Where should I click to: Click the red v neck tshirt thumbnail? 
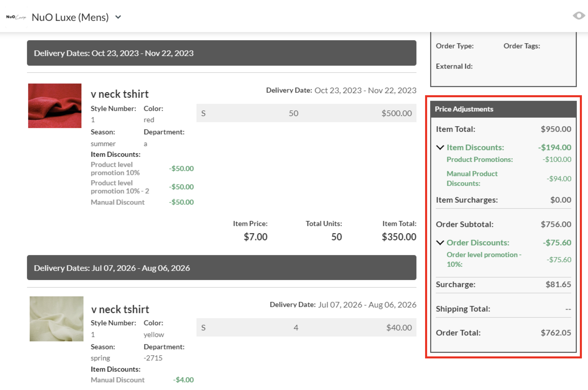55,106
